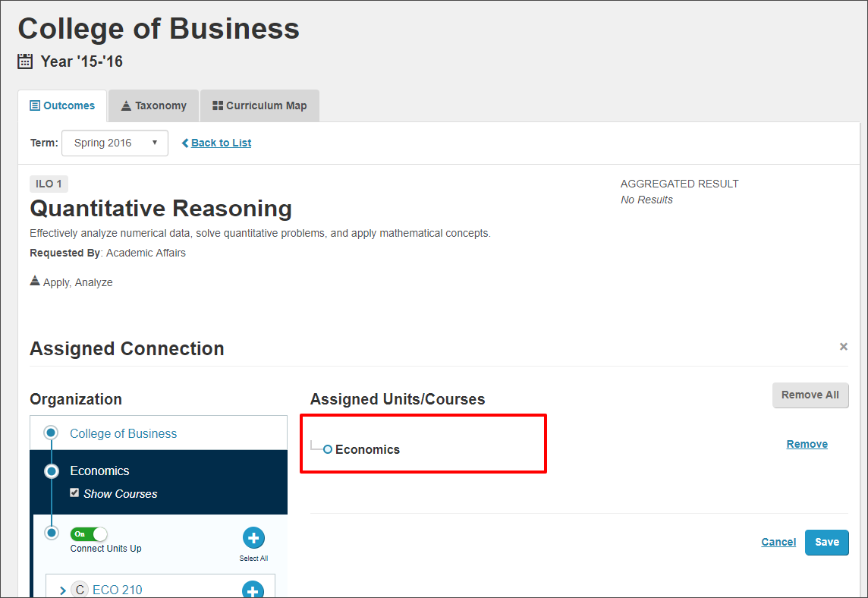Click the circle node beside College of Business

coord(51,433)
